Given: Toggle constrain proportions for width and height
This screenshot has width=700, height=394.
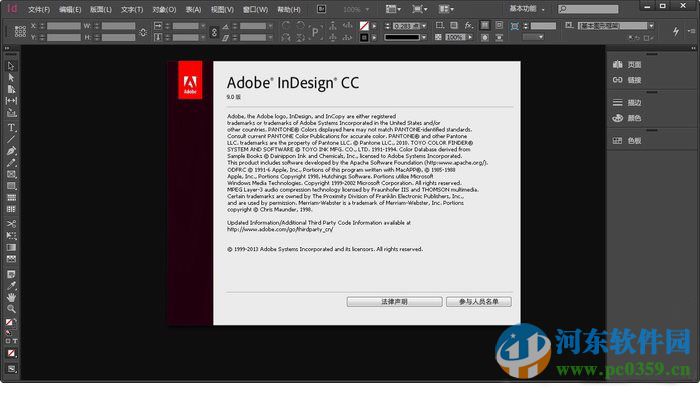Looking at the screenshot, I should pyautogui.click(x=143, y=32).
